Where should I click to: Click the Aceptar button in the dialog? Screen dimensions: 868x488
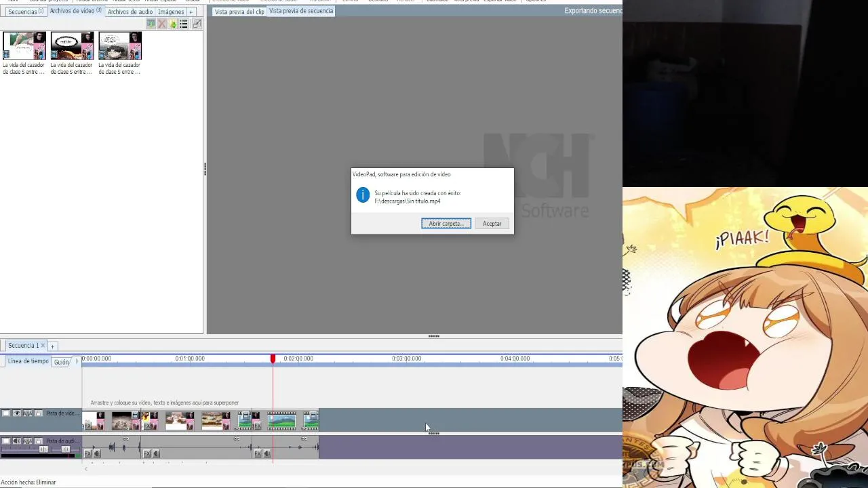point(492,224)
